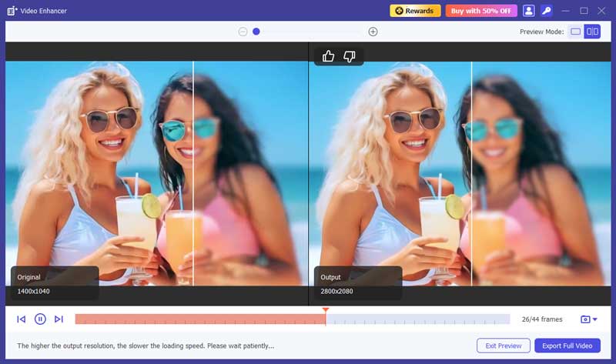Zoom out with the minus icon
The height and width of the screenshot is (364, 616).
(x=243, y=32)
